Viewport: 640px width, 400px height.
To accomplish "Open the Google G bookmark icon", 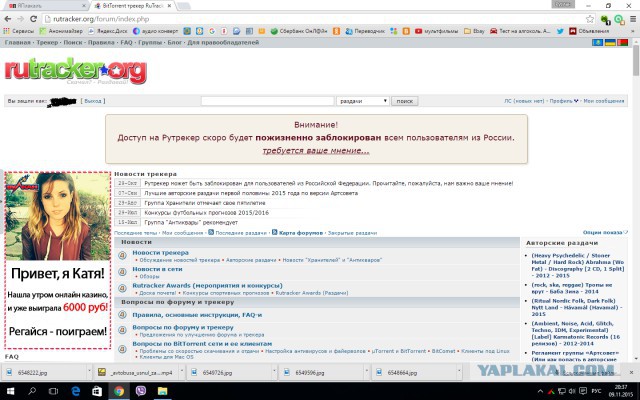I will pyautogui.click(x=212, y=31).
